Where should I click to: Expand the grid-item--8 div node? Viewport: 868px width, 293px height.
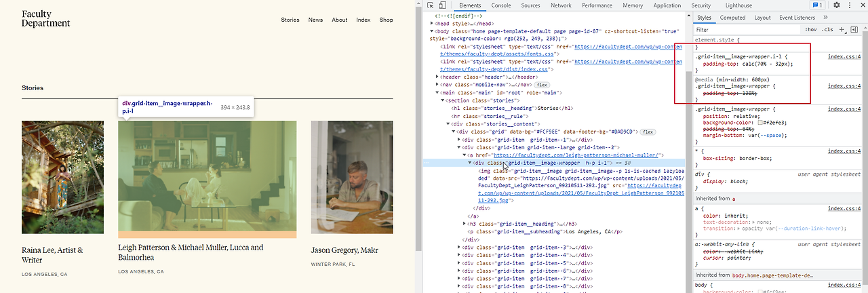click(x=460, y=286)
